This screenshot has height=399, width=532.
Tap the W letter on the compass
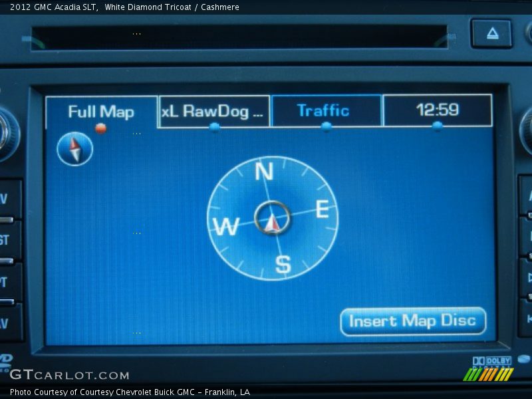pyautogui.click(x=226, y=227)
